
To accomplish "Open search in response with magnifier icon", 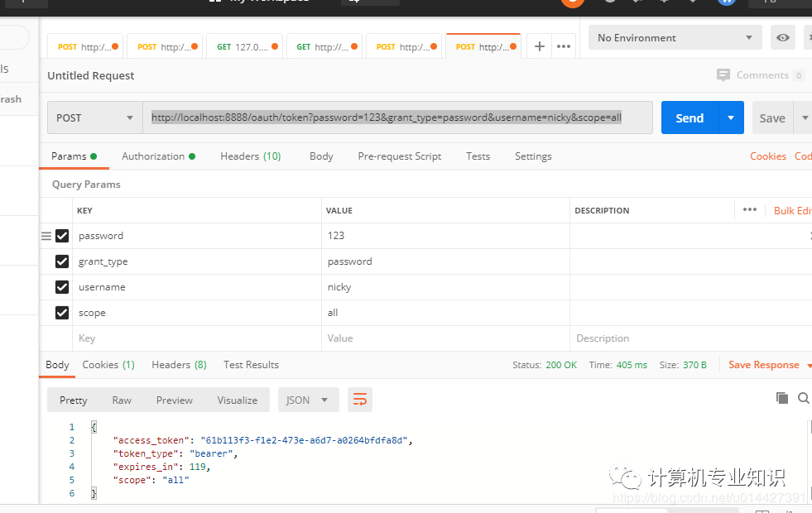I will click(803, 397).
